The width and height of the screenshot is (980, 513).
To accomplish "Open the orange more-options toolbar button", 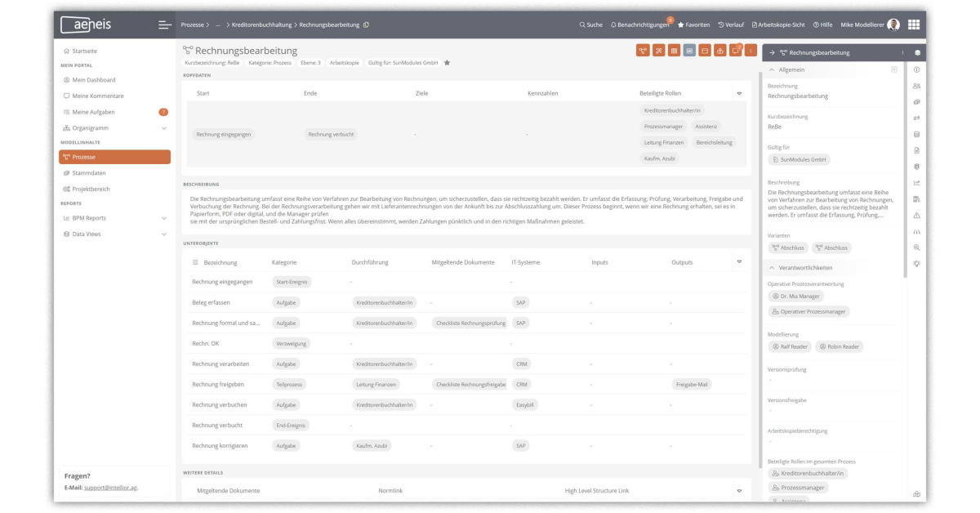I will coord(751,51).
